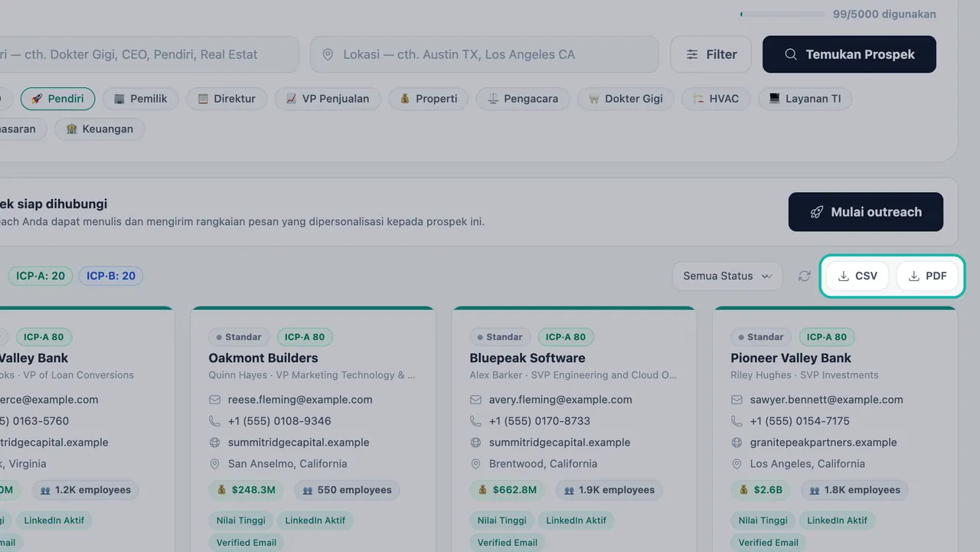The image size is (980, 552).
Task: Click the 1.8K employees badge
Action: [x=854, y=490]
